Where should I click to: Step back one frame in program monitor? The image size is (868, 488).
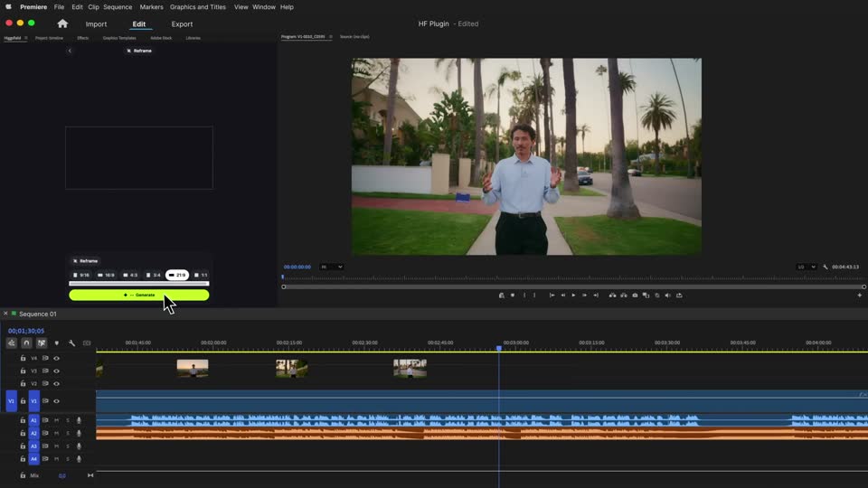click(x=563, y=296)
